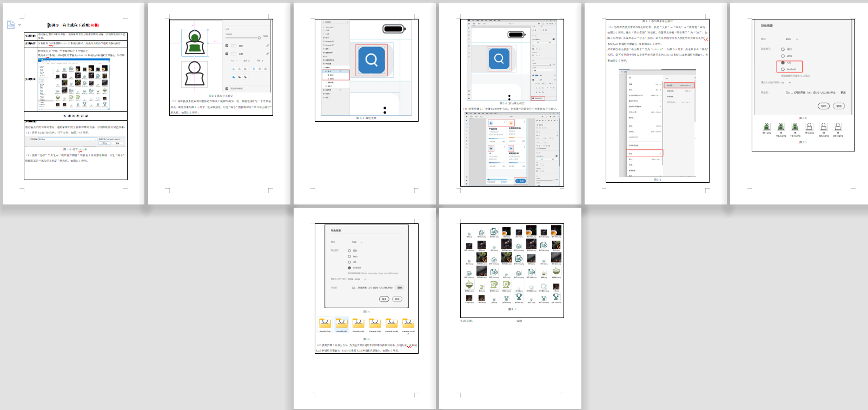Click the 实训 9 title heading on page one

tap(74, 25)
